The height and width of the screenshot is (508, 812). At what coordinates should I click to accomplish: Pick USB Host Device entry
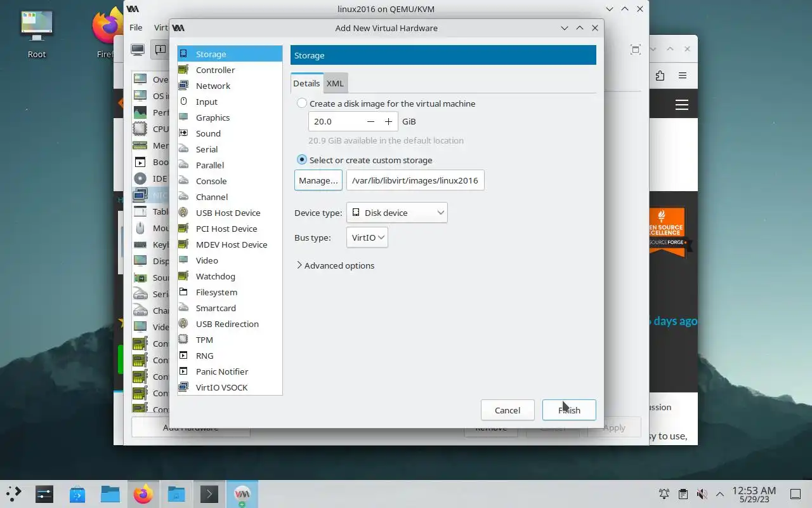tap(230, 213)
